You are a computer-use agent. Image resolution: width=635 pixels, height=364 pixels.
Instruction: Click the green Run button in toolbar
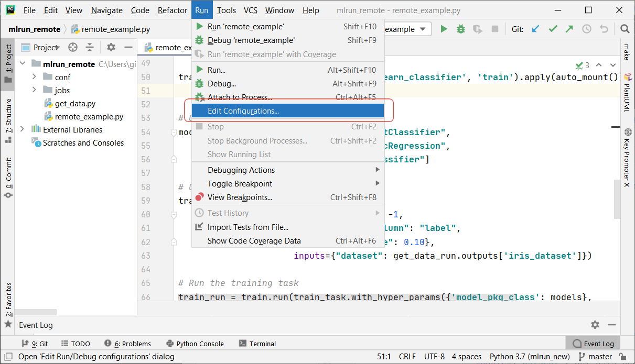(x=444, y=29)
